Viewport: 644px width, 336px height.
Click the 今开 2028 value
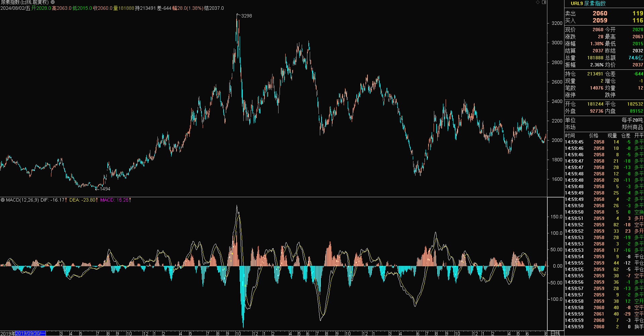(x=638, y=30)
